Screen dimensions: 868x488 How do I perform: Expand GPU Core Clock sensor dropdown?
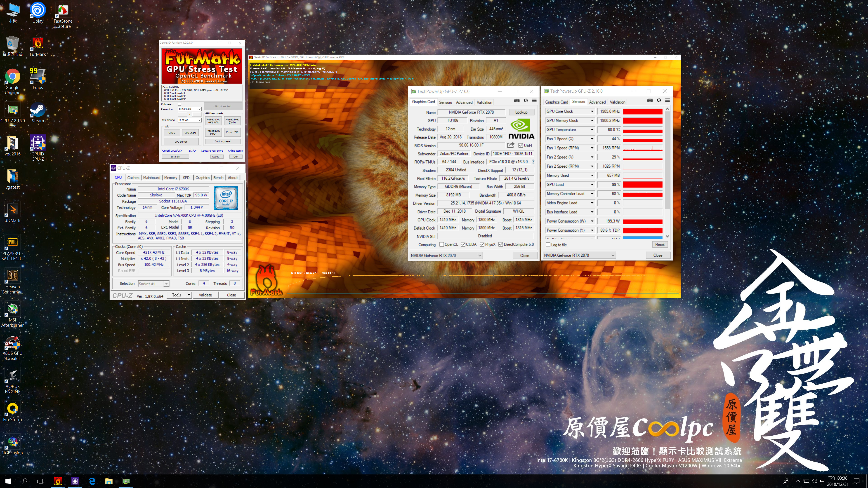coord(592,111)
